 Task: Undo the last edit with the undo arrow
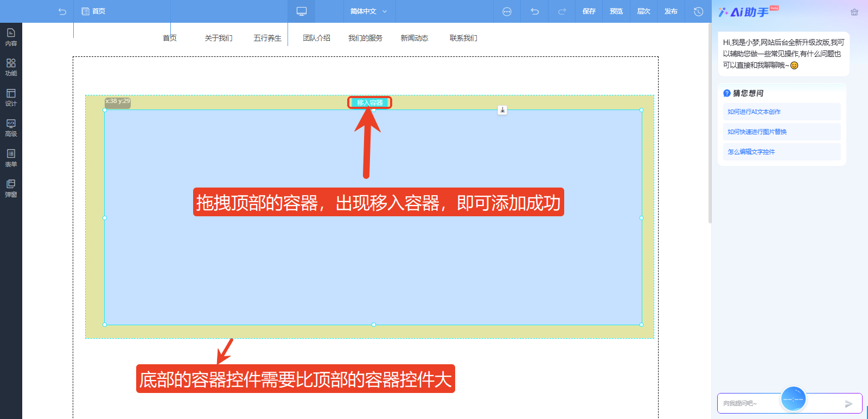click(x=534, y=11)
